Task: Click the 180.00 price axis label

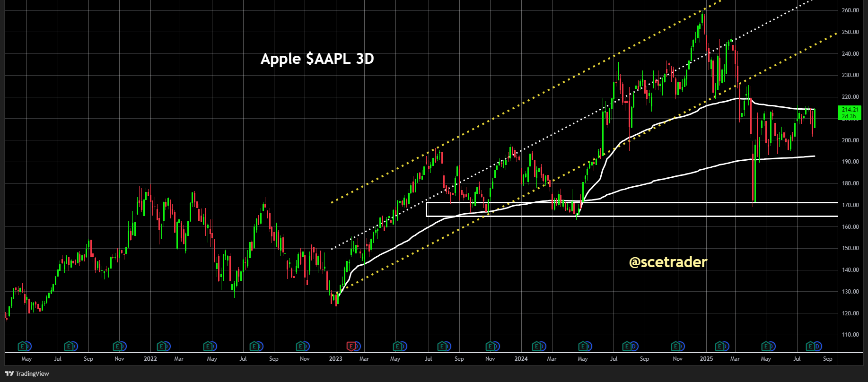Action: click(x=850, y=183)
